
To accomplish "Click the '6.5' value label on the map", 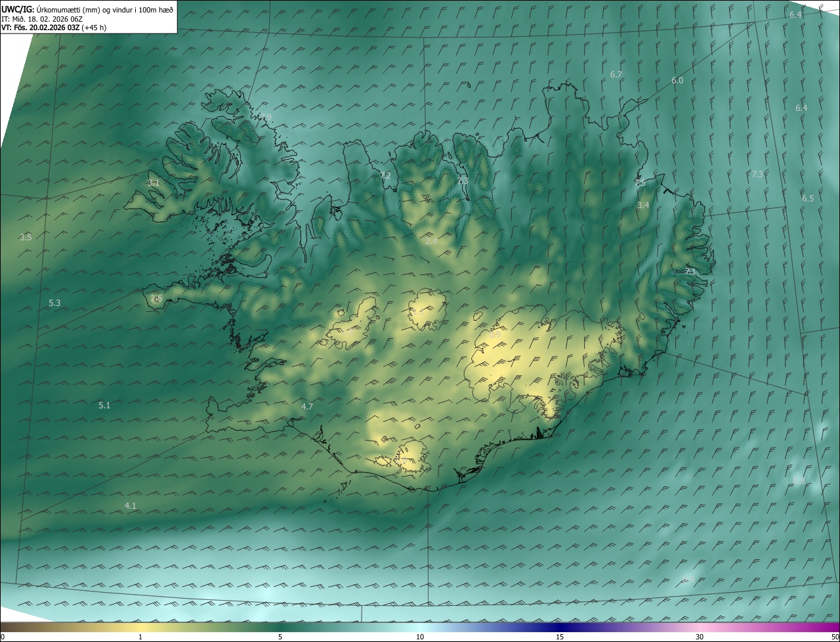I will [807, 199].
